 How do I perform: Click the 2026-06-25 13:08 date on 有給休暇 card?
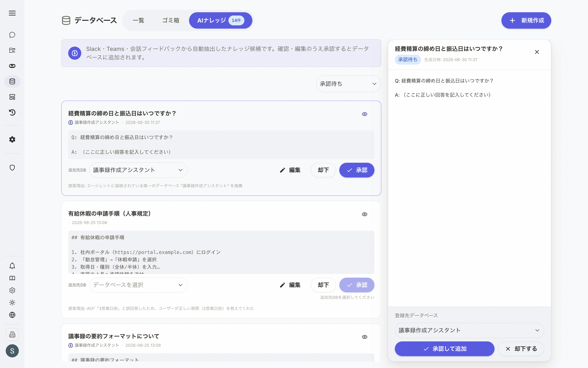pos(89,223)
